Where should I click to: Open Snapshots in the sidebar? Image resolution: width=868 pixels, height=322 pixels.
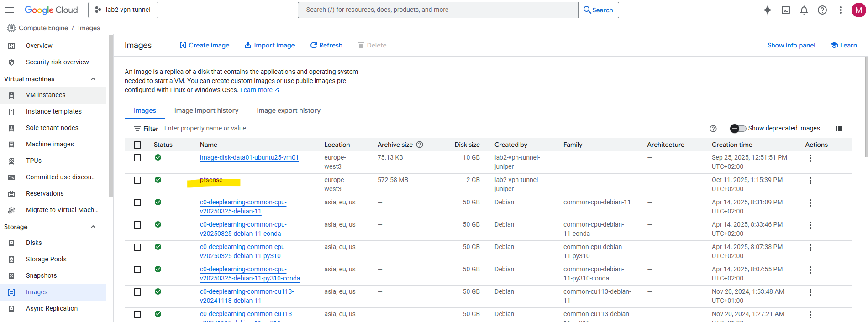[x=42, y=275]
